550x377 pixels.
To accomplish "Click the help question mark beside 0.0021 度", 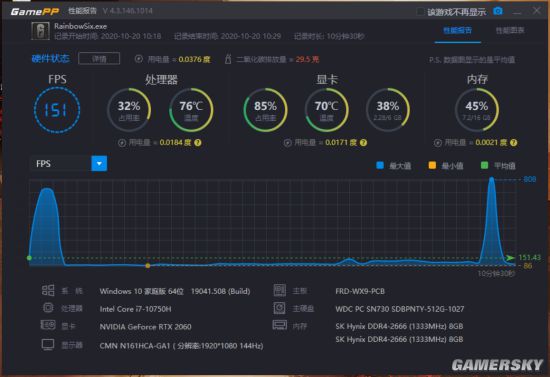I will (514, 143).
